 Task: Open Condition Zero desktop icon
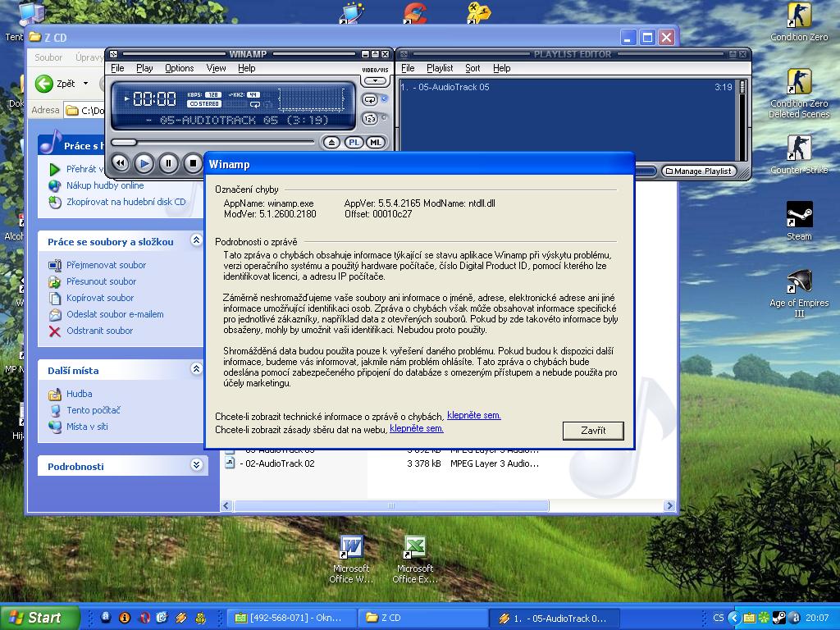click(x=799, y=22)
